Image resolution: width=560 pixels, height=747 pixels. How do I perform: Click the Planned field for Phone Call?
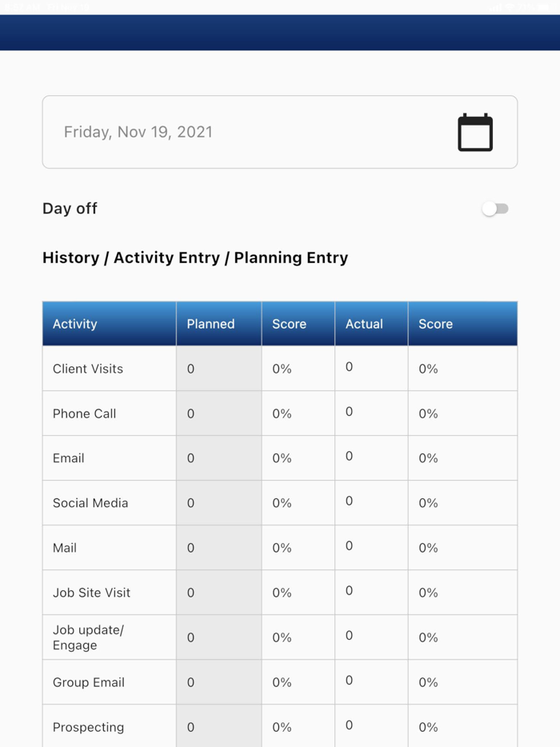point(218,413)
